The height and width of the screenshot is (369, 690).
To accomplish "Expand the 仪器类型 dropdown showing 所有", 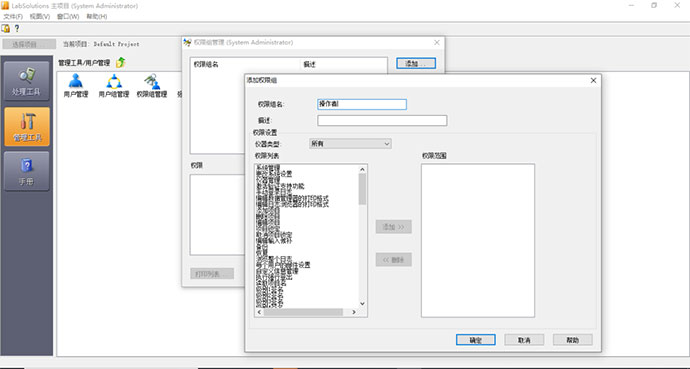I will tap(350, 144).
